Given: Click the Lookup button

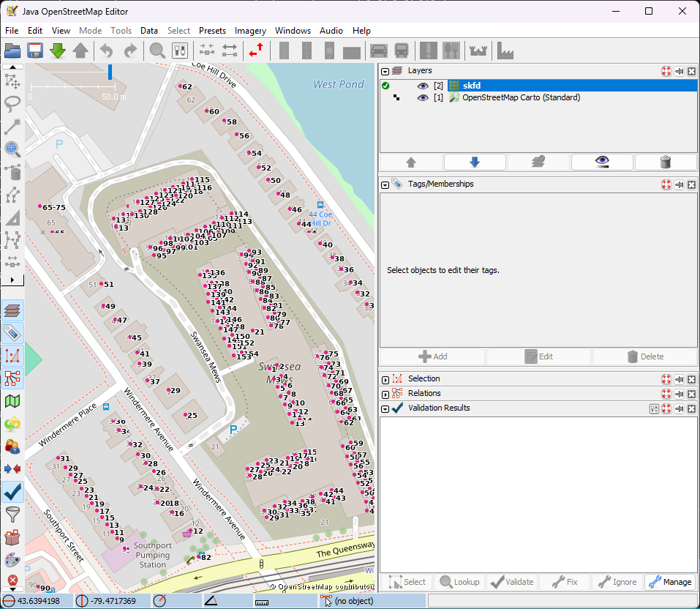Looking at the screenshot, I should click(459, 582).
